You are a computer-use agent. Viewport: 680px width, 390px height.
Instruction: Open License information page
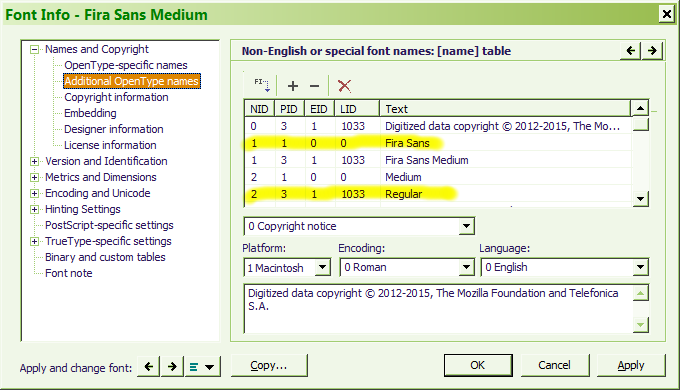click(110, 145)
